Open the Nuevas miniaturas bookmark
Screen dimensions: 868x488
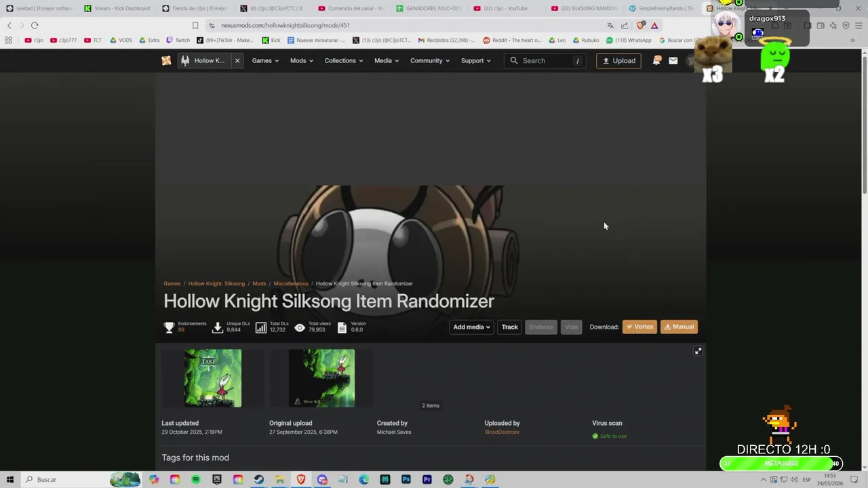tap(316, 40)
